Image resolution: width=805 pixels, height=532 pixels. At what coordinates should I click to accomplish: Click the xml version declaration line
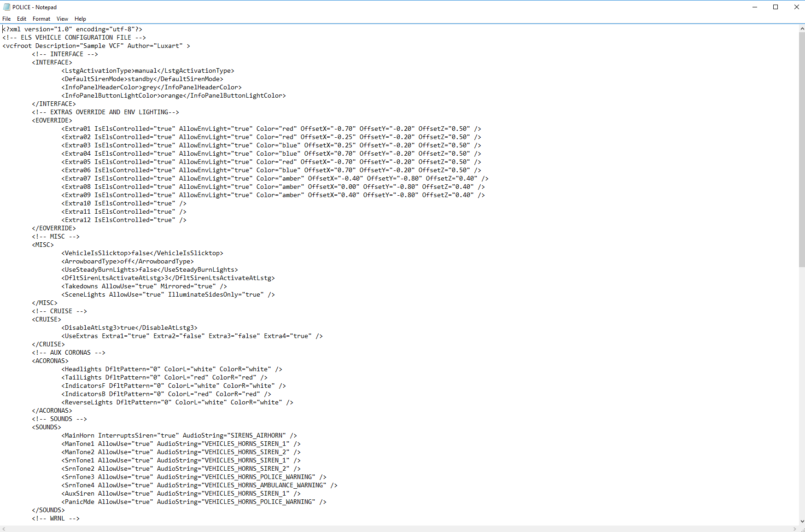tap(72, 29)
